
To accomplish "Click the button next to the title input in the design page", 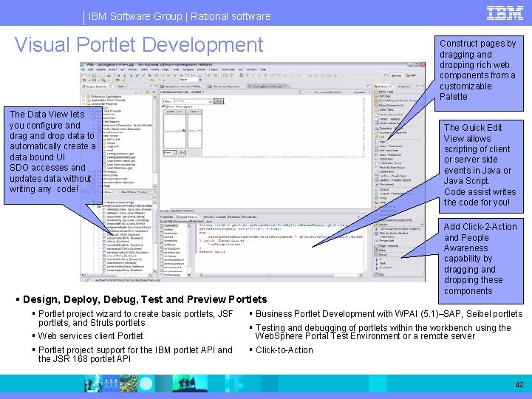I will click(219, 101).
